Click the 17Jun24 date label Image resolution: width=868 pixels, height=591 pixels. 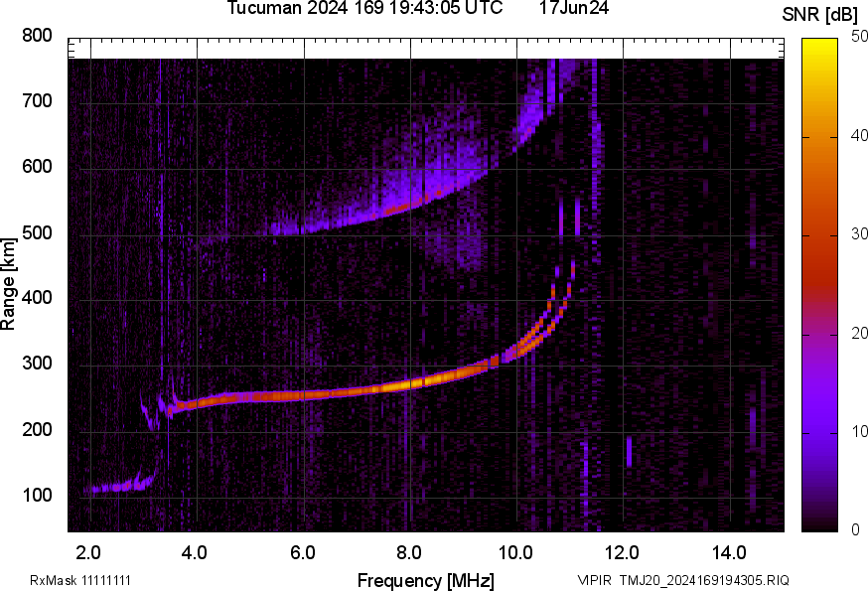[574, 9]
